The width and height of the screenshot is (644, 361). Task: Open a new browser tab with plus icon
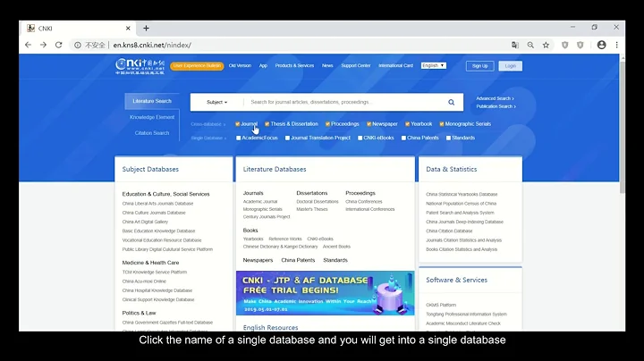[x=146, y=29]
